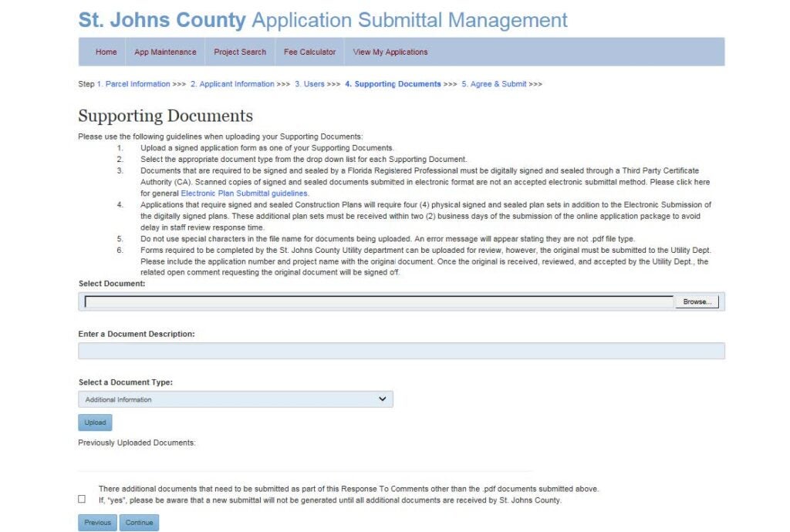Click the Browse button to choose a file
Screen dimensions: 790x532
pos(697,301)
